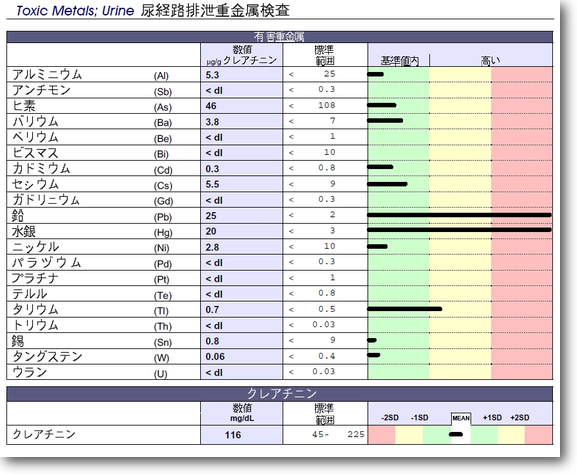Click the MEAN marker box
Screen dimensions: 577x474
point(461,418)
